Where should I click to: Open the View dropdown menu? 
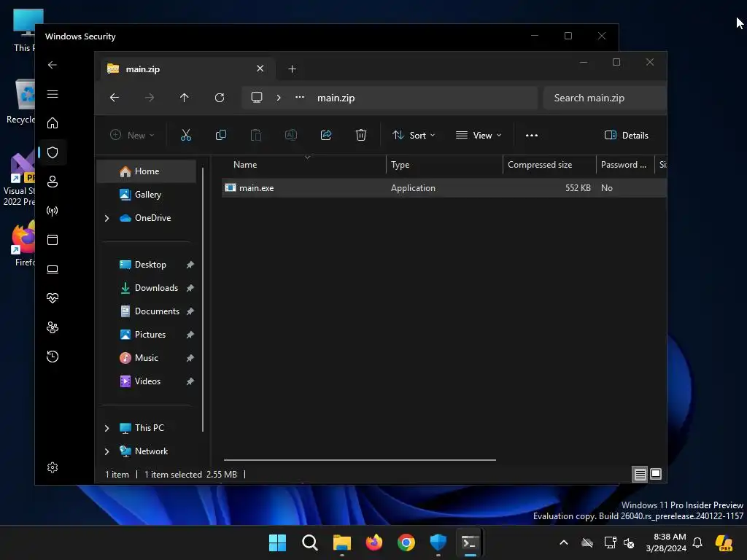pos(479,135)
